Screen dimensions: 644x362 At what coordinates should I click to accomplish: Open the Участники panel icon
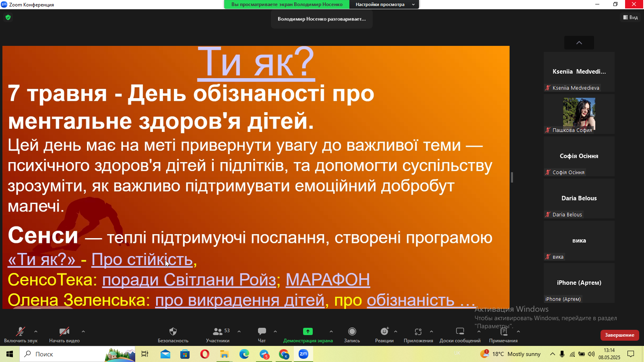pos(218,331)
